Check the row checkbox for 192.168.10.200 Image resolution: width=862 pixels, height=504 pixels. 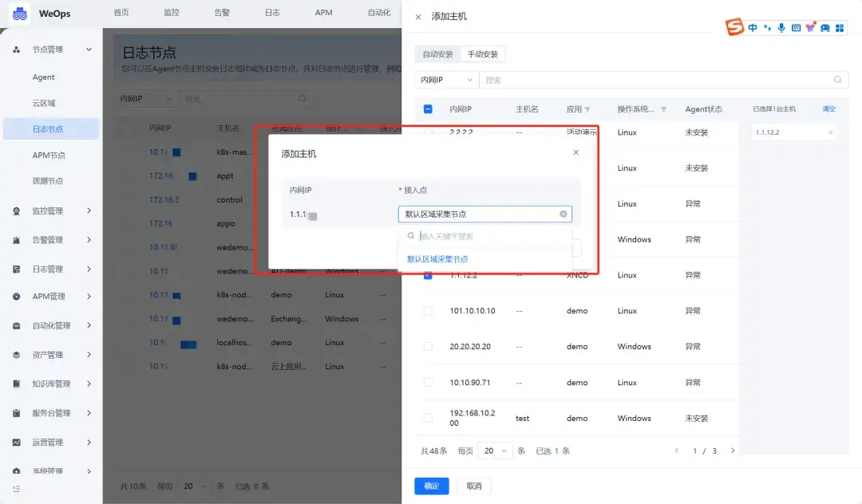tap(428, 418)
